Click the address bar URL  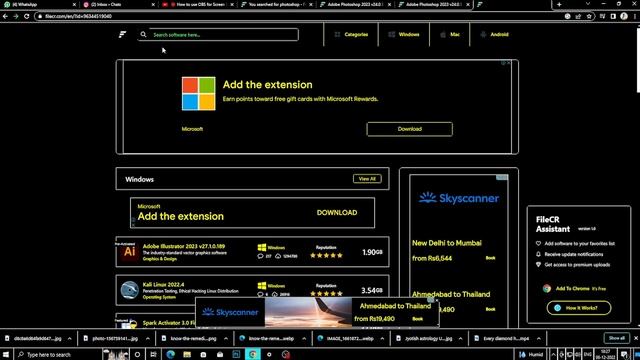(x=78, y=16)
